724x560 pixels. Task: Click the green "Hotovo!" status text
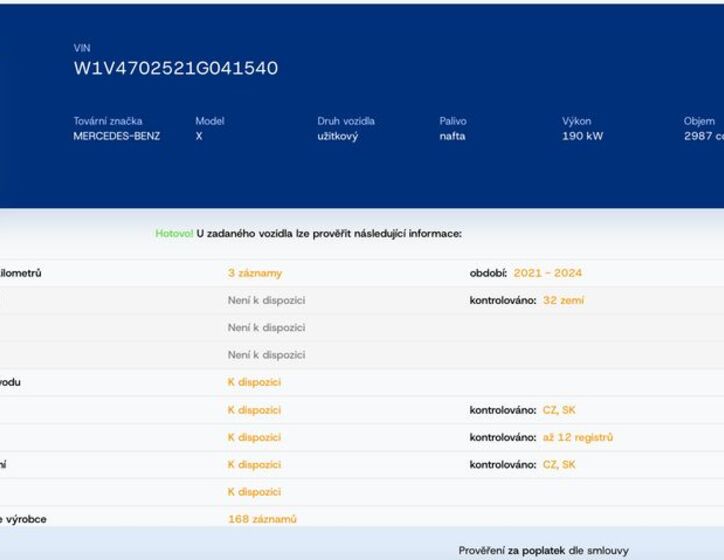point(174,233)
